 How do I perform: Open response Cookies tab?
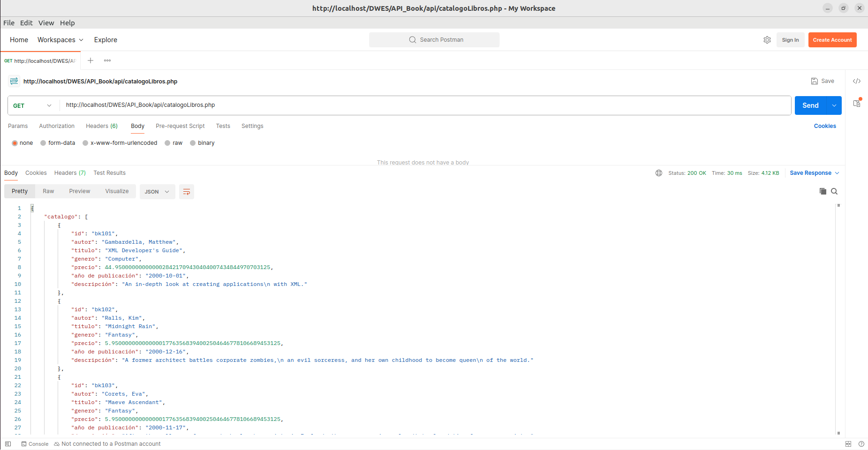[x=36, y=173]
